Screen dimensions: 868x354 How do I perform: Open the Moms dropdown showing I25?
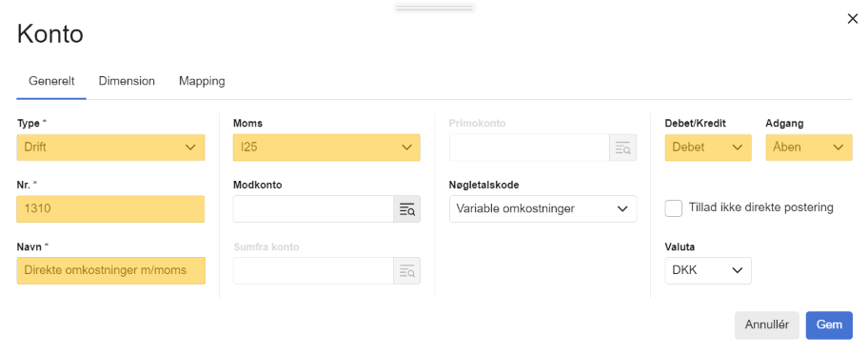[326, 147]
